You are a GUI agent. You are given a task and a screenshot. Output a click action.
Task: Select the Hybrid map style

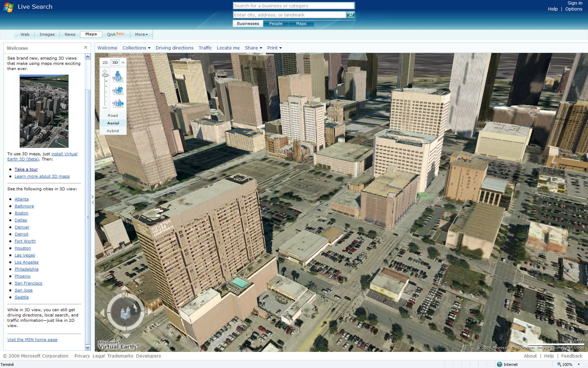(x=113, y=131)
